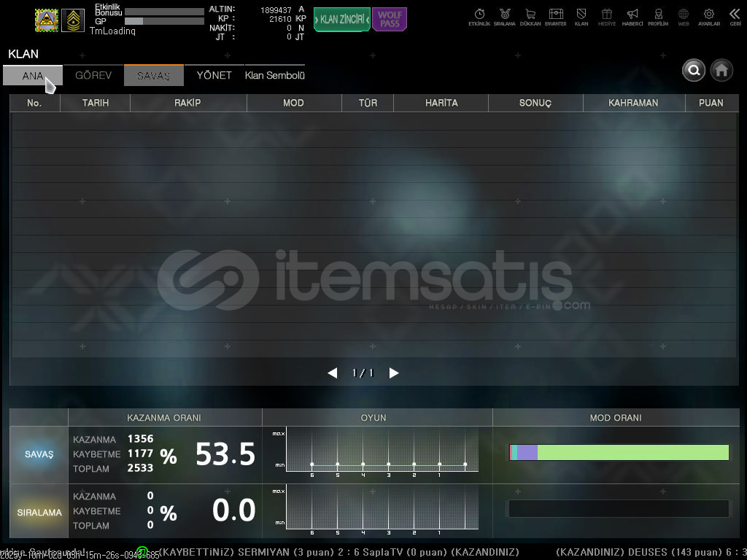Viewport: 747px width, 560px height.
Task: Go to next page arrow
Action: coord(394,373)
